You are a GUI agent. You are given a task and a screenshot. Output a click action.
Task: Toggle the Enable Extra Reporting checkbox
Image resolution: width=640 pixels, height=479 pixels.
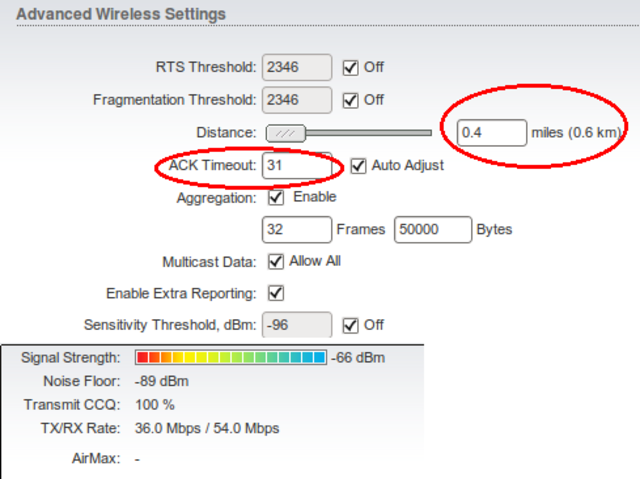pyautogui.click(x=277, y=294)
